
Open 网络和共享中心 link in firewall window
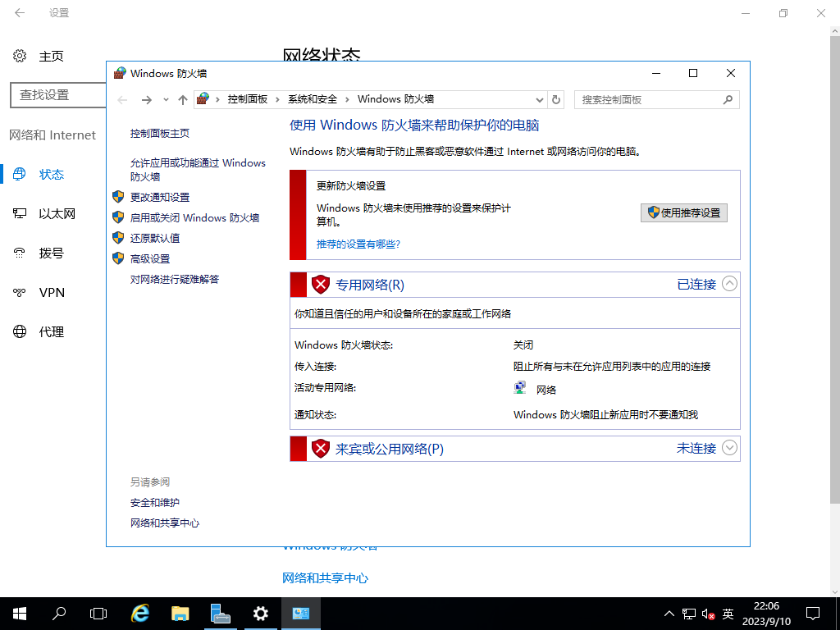coord(164,523)
